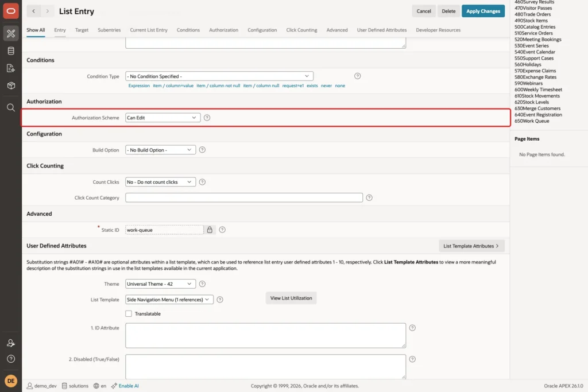Open SQL Workshop database icon

click(11, 51)
